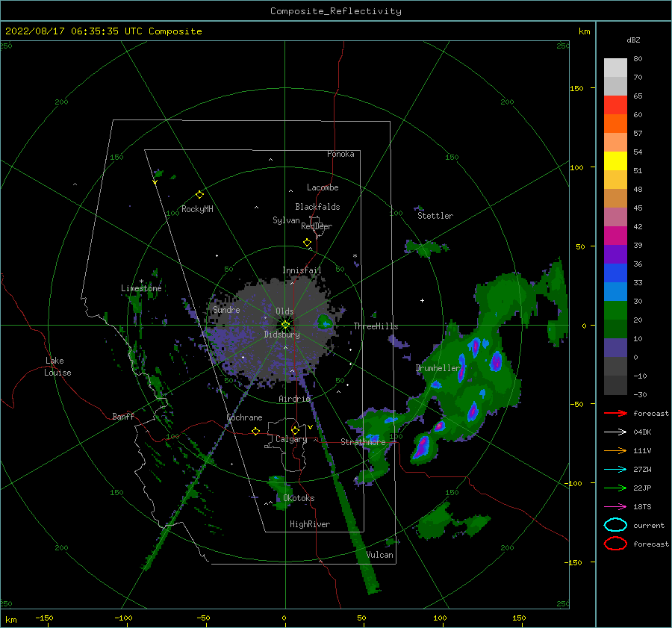The image size is (672, 628).
Task: Click the Calgary city label
Action: pyautogui.click(x=291, y=439)
